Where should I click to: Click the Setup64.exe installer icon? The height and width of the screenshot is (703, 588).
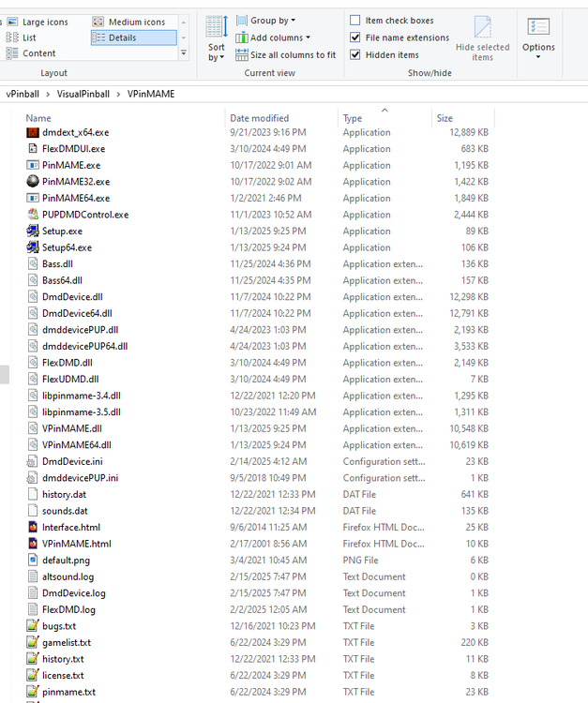(x=33, y=247)
